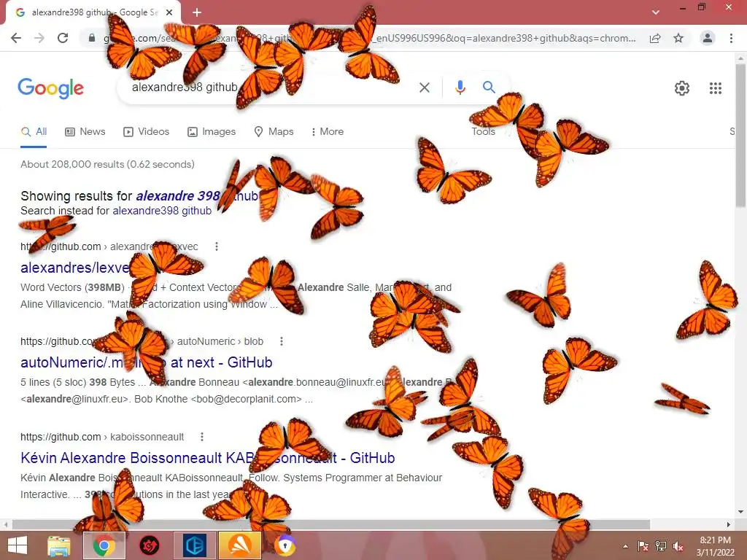Open the Windows Start menu
Image resolution: width=747 pixels, height=560 pixels.
tap(18, 545)
